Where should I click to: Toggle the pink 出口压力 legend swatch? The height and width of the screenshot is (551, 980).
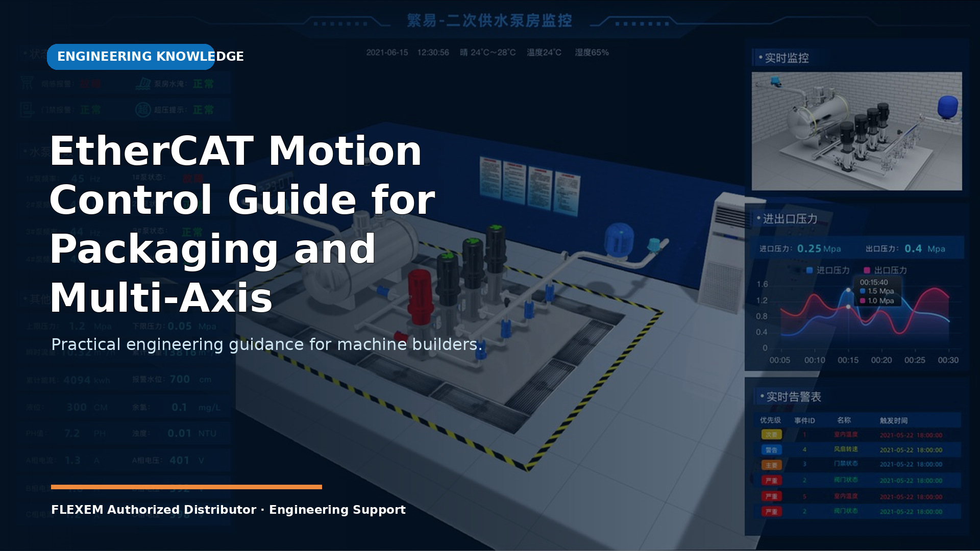[x=867, y=270]
